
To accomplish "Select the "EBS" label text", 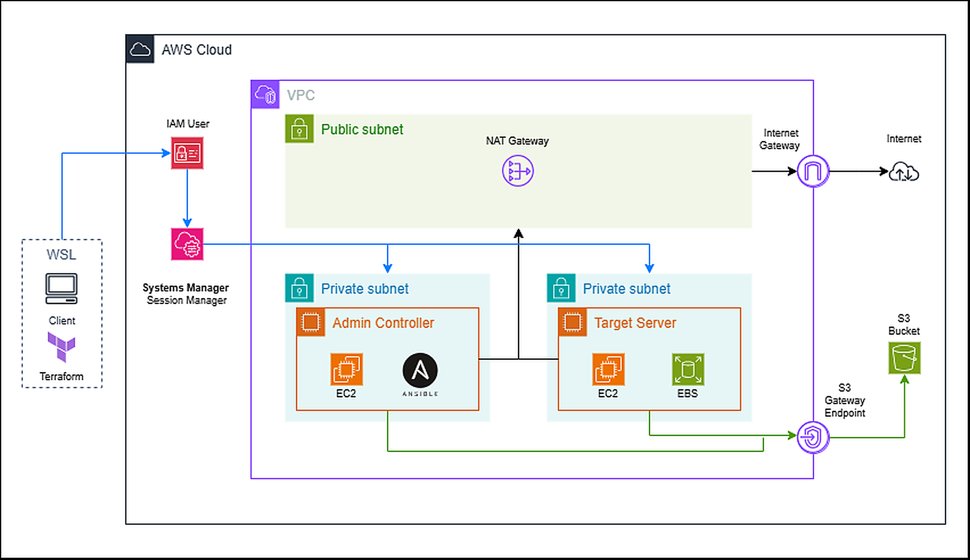I will (687, 393).
